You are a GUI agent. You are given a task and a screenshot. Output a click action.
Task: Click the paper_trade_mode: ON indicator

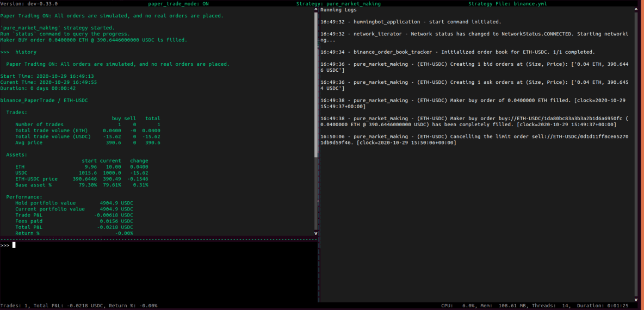pyautogui.click(x=178, y=3)
